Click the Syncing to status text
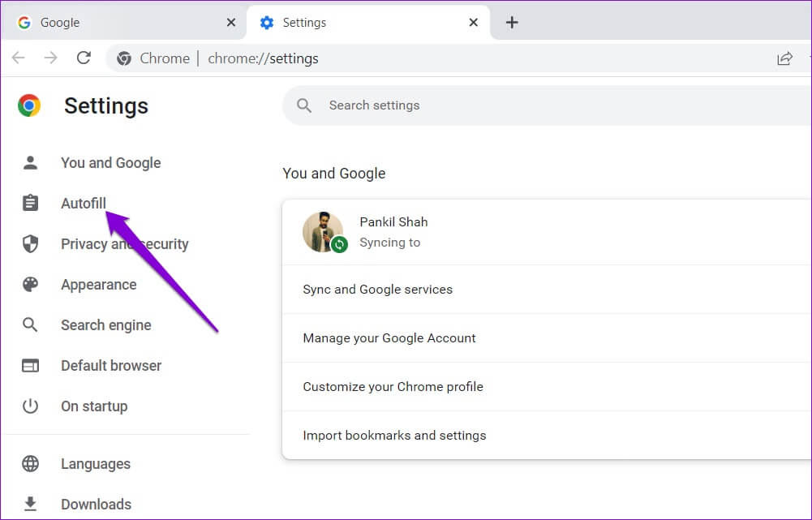The image size is (812, 520). 389,243
